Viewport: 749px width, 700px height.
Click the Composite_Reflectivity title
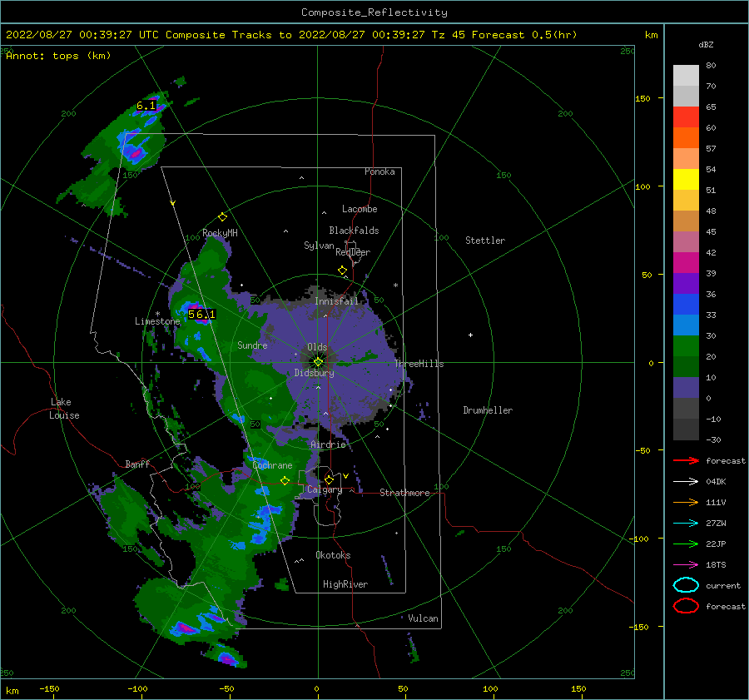click(x=374, y=12)
